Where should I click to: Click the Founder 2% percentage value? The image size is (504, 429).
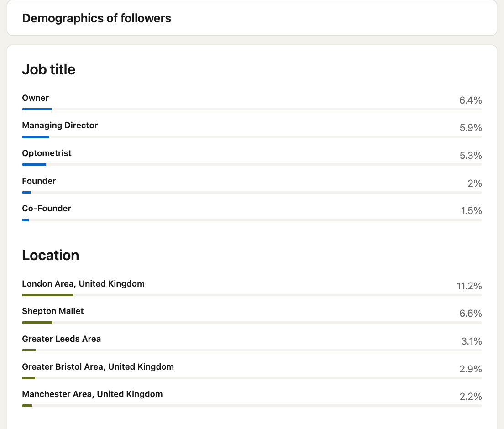point(474,183)
